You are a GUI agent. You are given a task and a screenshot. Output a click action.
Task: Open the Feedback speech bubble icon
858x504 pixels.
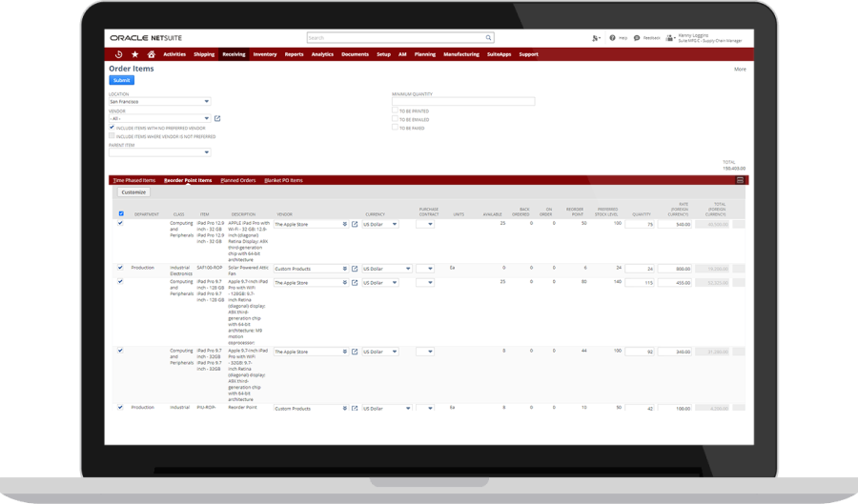[637, 38]
